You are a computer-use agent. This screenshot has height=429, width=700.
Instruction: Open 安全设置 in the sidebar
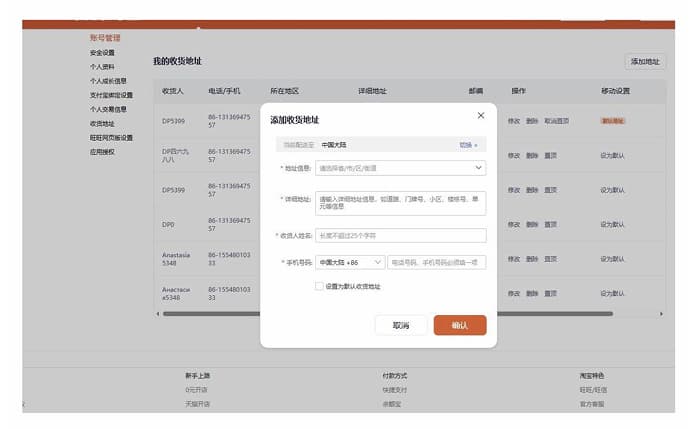102,52
